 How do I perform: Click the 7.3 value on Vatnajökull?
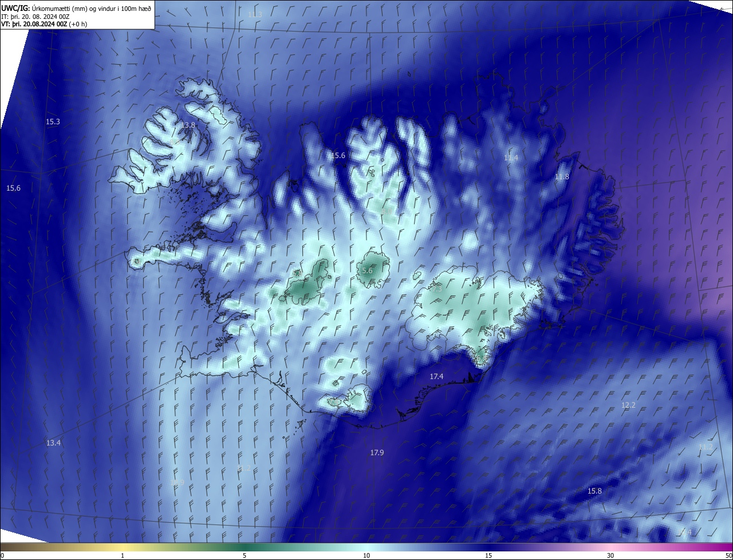[437, 289]
